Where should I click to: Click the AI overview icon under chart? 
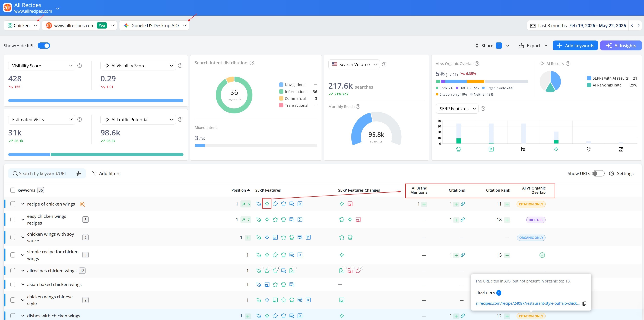pos(556,149)
